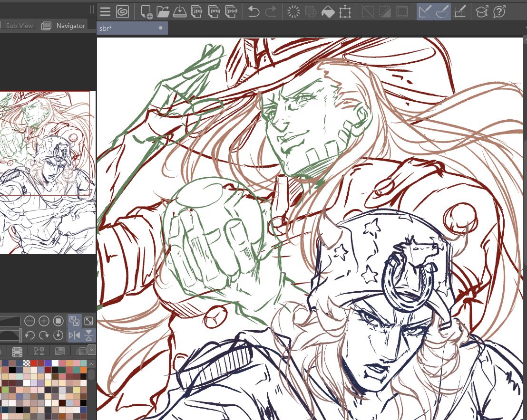Image resolution: width=527 pixels, height=420 pixels.
Task: Toggle vertical flip of the canvas
Action: (x=89, y=335)
